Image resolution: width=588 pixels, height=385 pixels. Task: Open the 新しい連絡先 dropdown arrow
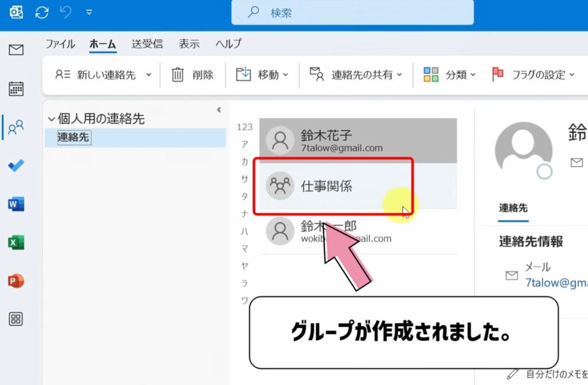[x=149, y=74]
